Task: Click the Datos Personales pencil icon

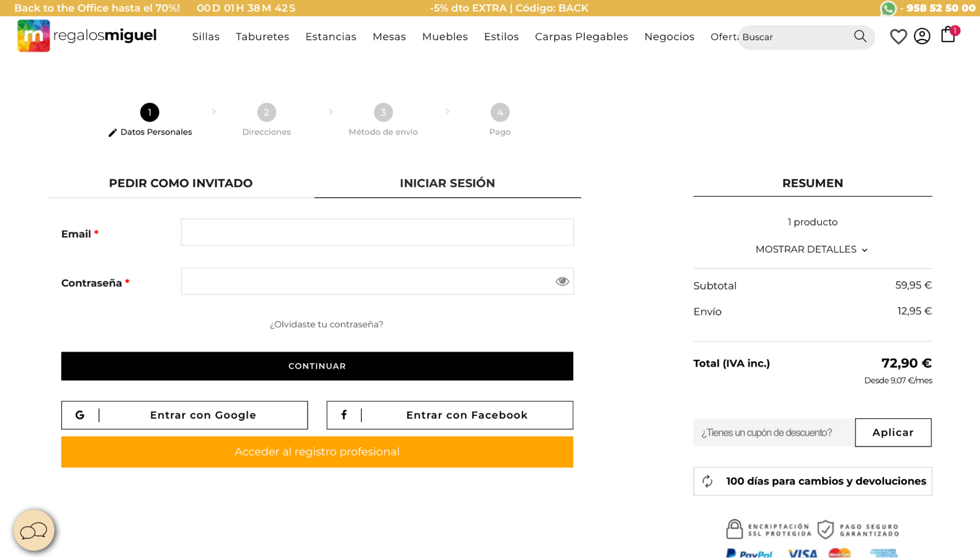Action: 112,132
